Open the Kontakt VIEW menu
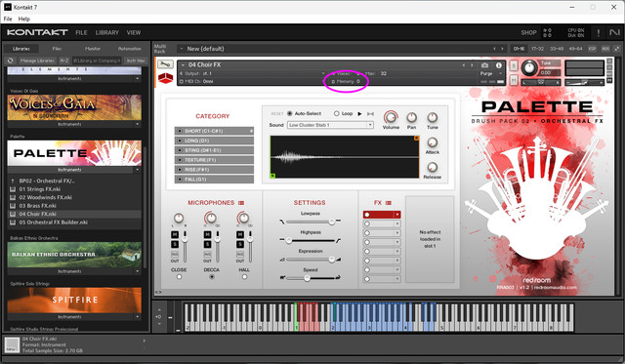 click(x=134, y=32)
